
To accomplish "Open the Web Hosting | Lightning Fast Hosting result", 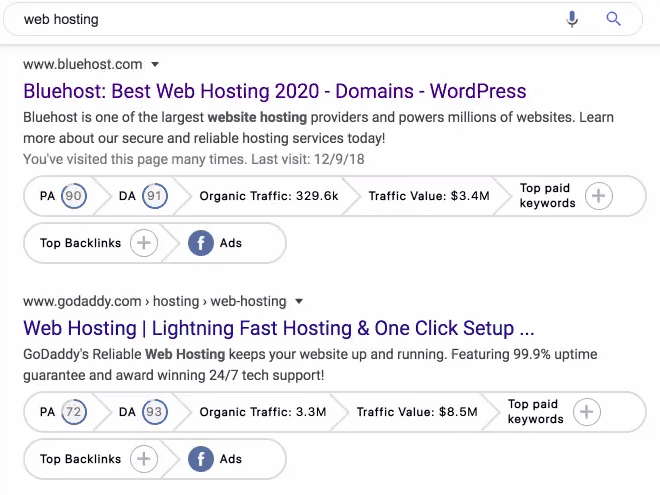I will 279,328.
